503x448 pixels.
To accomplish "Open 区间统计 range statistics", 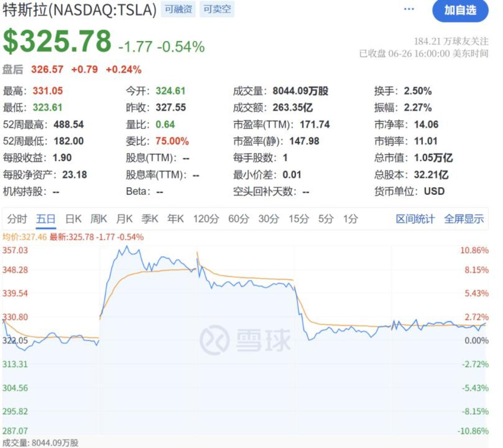I will click(415, 219).
